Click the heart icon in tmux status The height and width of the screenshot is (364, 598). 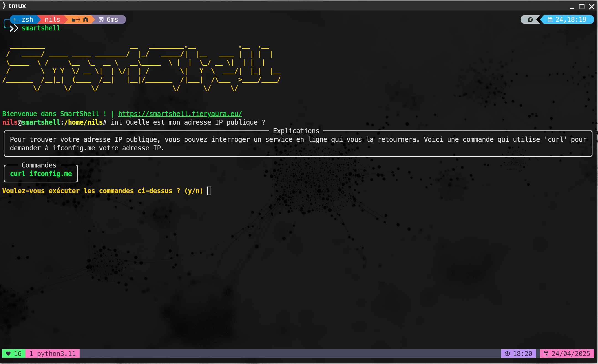(8, 353)
